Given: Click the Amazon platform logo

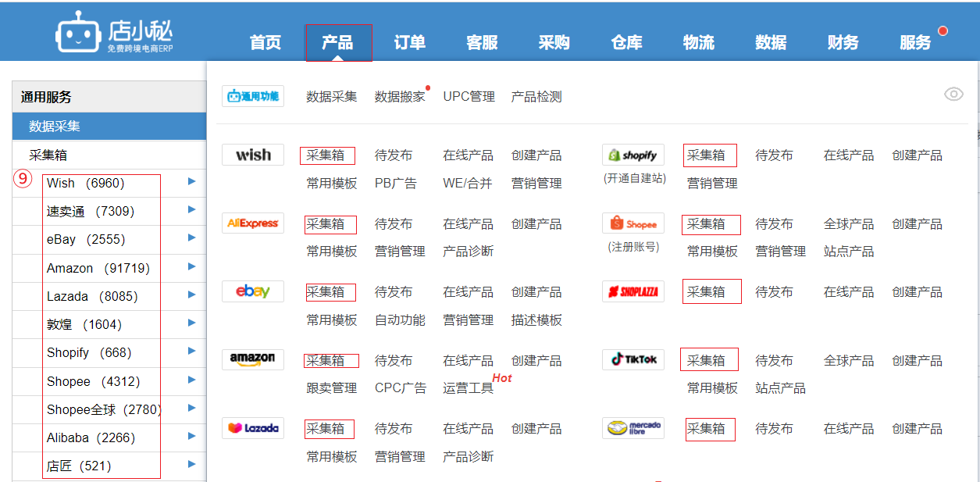Looking at the screenshot, I should [253, 359].
